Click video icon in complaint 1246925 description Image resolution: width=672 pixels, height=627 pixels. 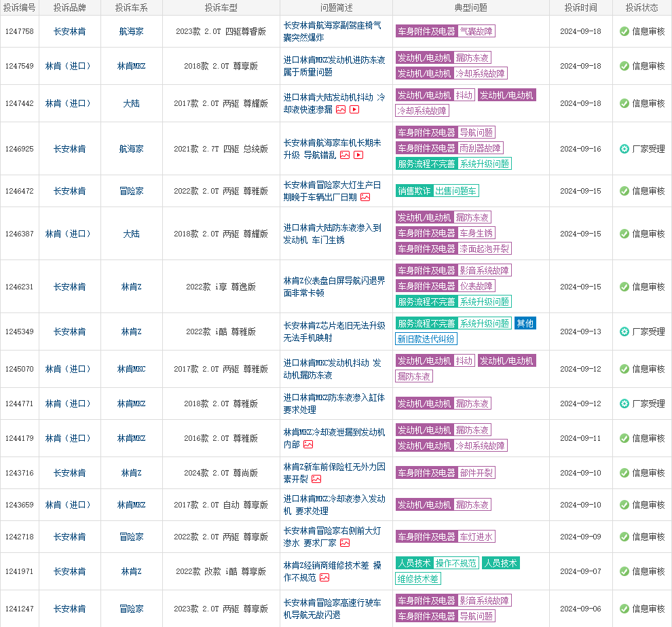(x=358, y=155)
